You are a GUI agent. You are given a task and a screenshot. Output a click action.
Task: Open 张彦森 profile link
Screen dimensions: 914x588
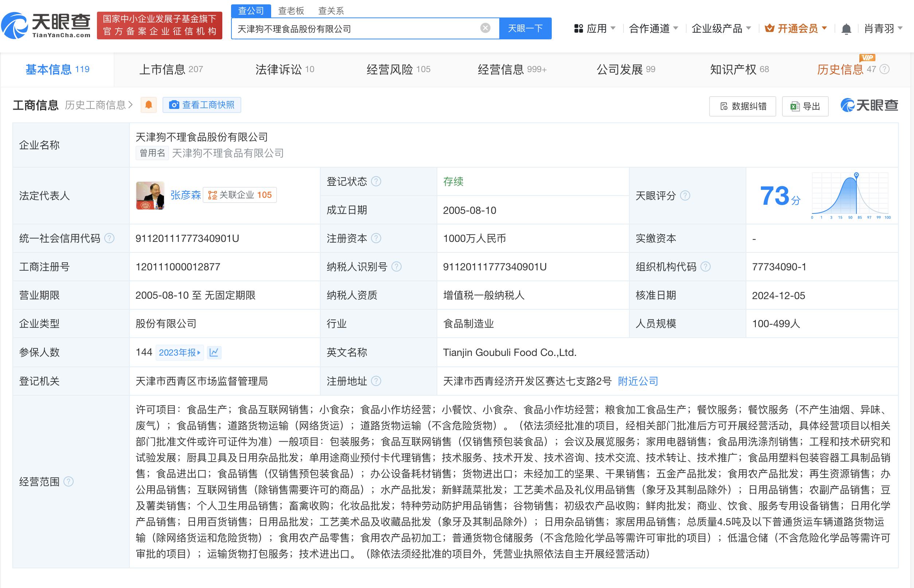(185, 195)
